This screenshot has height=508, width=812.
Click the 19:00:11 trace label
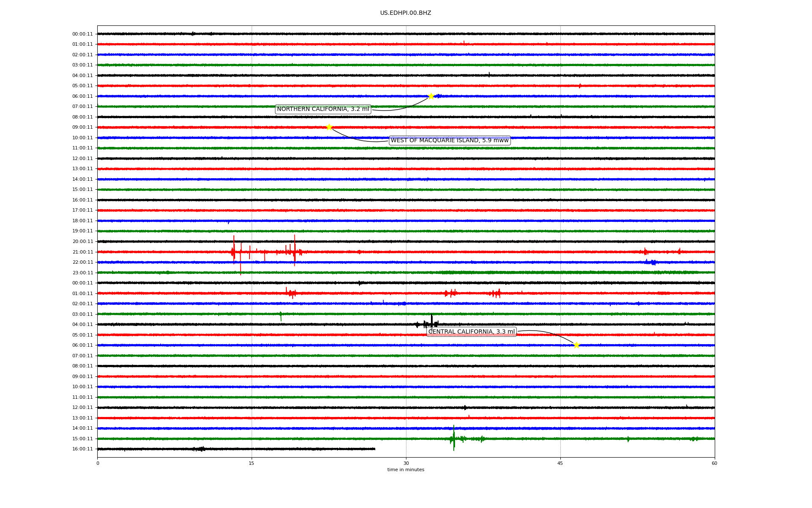pos(82,231)
